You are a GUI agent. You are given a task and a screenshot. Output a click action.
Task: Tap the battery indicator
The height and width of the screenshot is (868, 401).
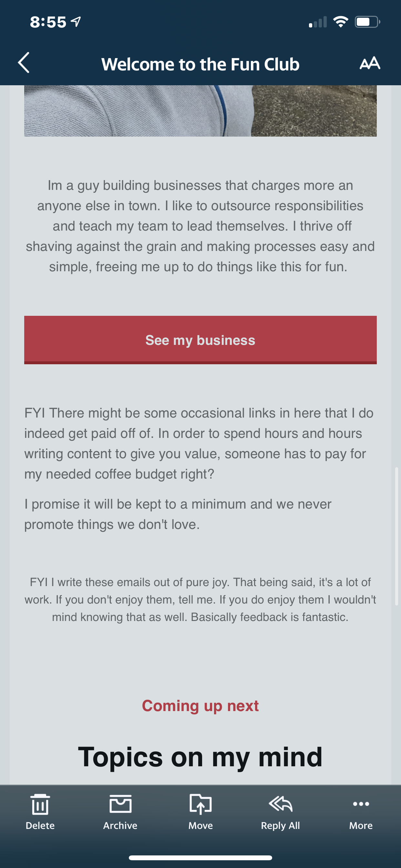click(x=367, y=22)
